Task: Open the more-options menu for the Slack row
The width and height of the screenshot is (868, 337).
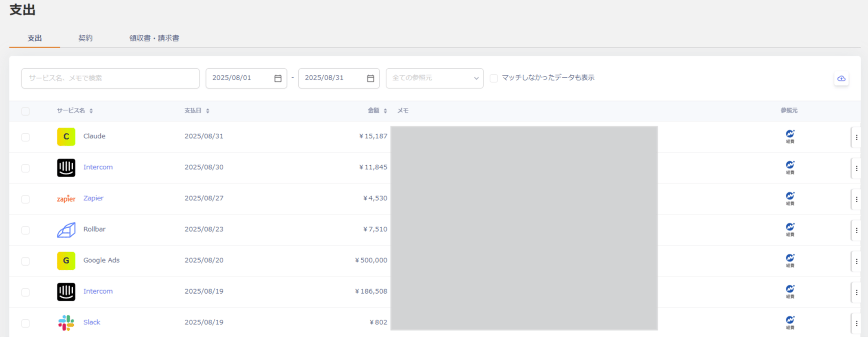Action: tap(856, 323)
